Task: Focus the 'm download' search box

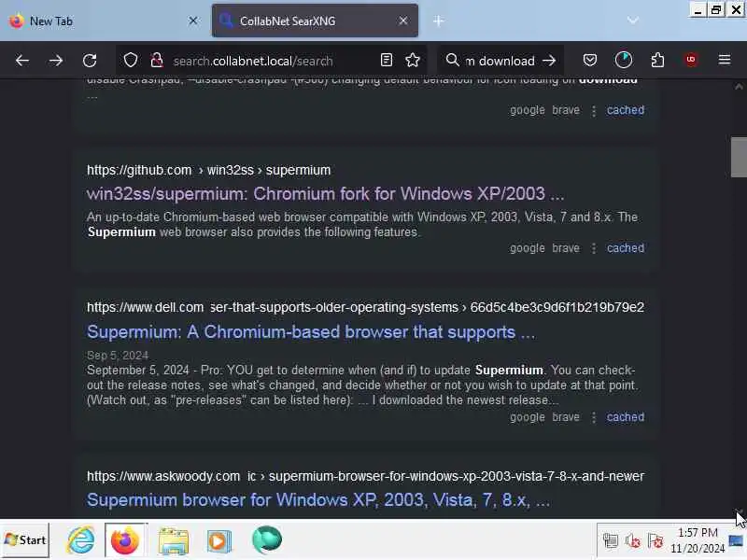Action: (x=500, y=61)
